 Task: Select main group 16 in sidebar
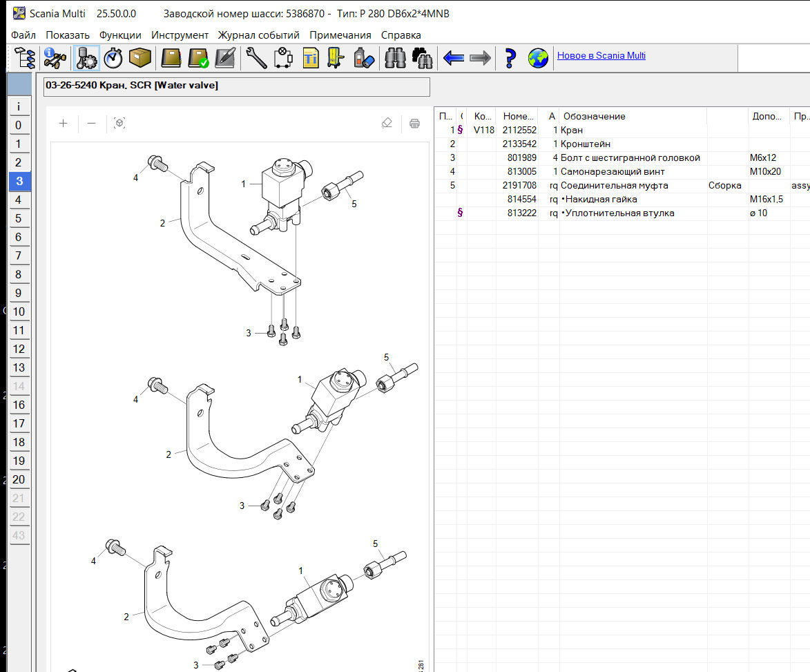click(19, 405)
